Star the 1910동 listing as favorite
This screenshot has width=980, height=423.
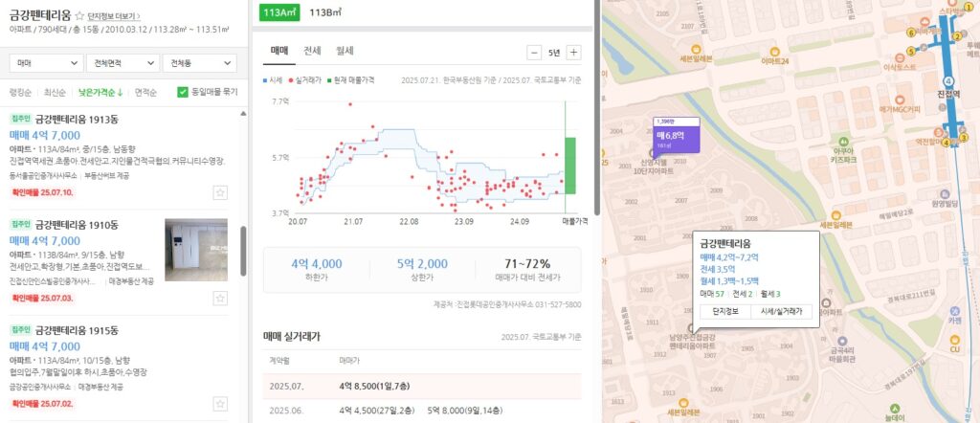[x=220, y=298]
